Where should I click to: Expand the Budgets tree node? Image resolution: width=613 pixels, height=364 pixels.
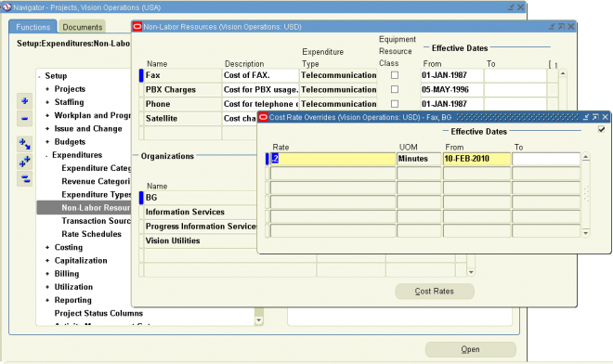(47, 142)
